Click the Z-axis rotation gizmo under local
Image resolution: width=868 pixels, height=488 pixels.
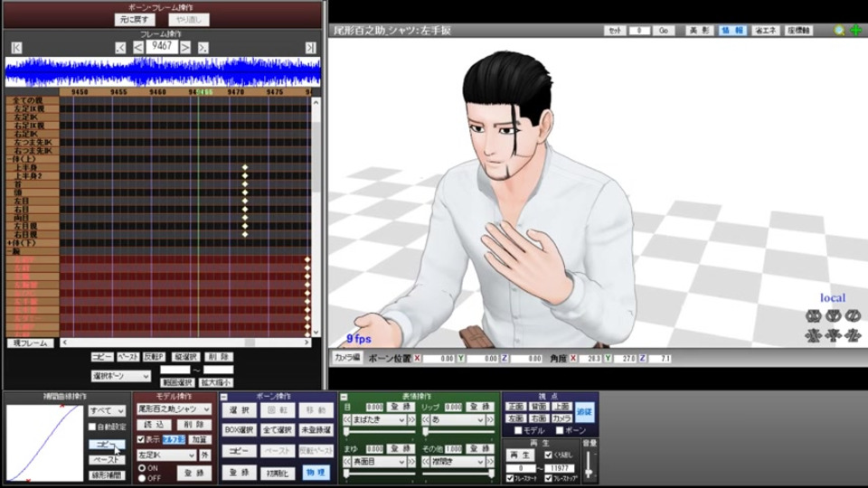pyautogui.click(x=853, y=316)
